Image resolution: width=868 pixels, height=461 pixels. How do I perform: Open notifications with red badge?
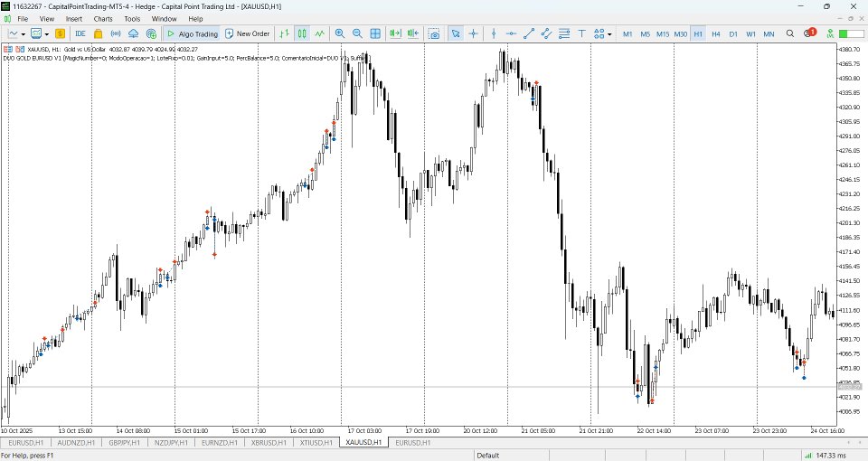[809, 33]
